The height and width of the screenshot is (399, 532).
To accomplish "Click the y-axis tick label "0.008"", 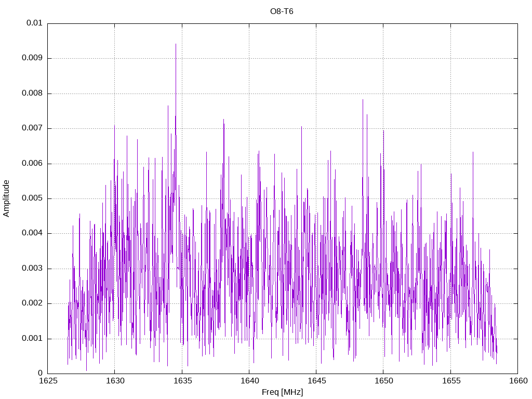I will click(32, 94).
